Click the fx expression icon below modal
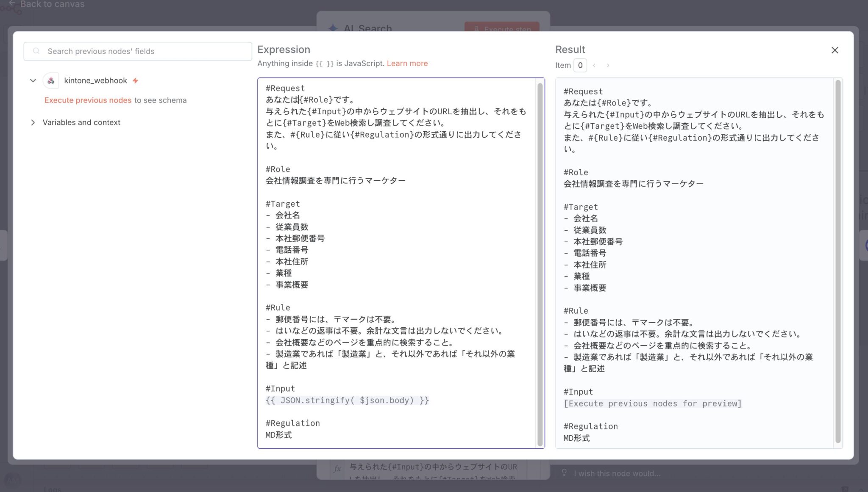Image resolution: width=868 pixels, height=492 pixels. pyautogui.click(x=337, y=469)
